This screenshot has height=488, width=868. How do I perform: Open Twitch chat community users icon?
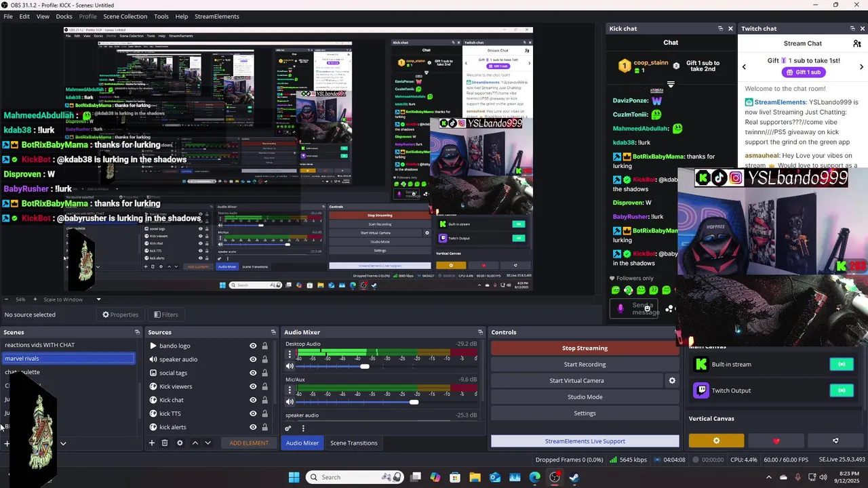point(857,43)
